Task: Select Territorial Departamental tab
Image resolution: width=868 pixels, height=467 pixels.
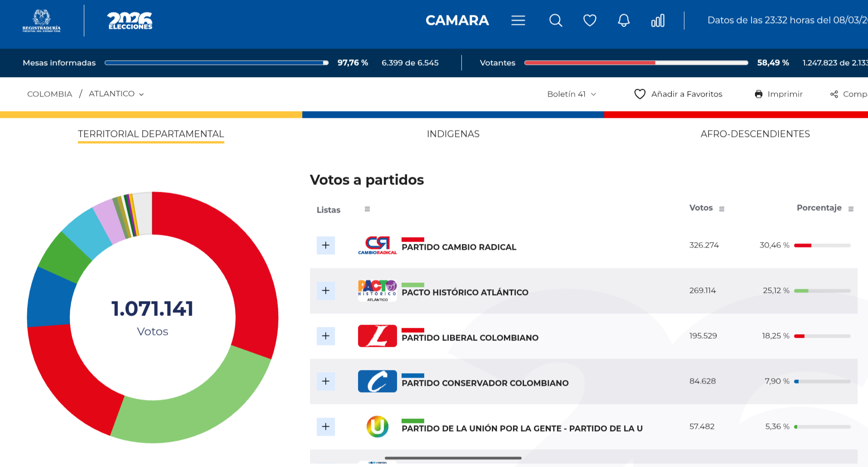Action: click(151, 134)
